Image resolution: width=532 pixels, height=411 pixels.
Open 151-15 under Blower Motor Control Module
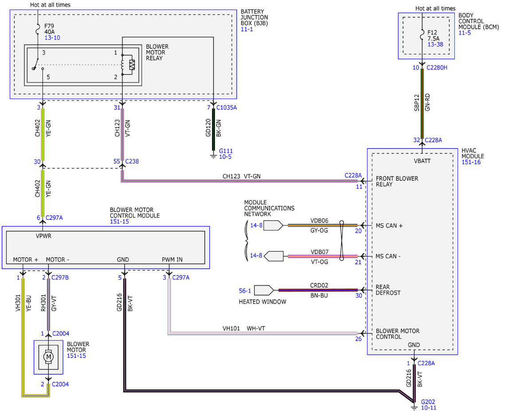tap(119, 221)
